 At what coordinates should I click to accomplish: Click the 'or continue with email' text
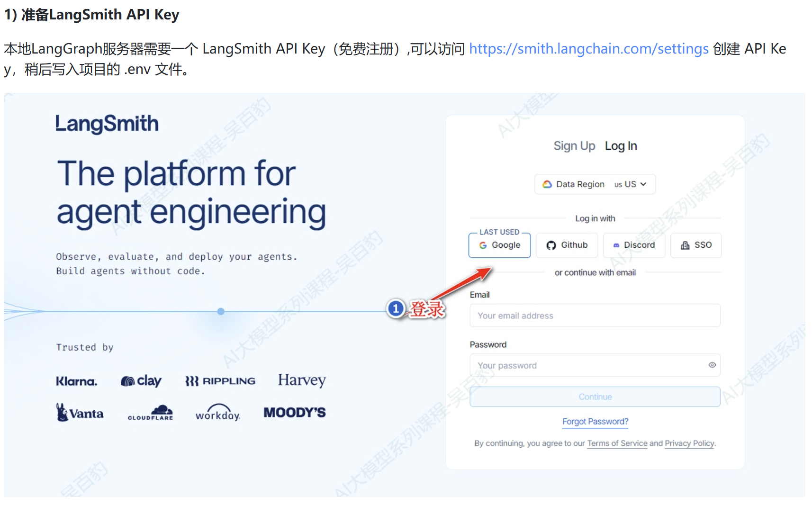(x=595, y=272)
